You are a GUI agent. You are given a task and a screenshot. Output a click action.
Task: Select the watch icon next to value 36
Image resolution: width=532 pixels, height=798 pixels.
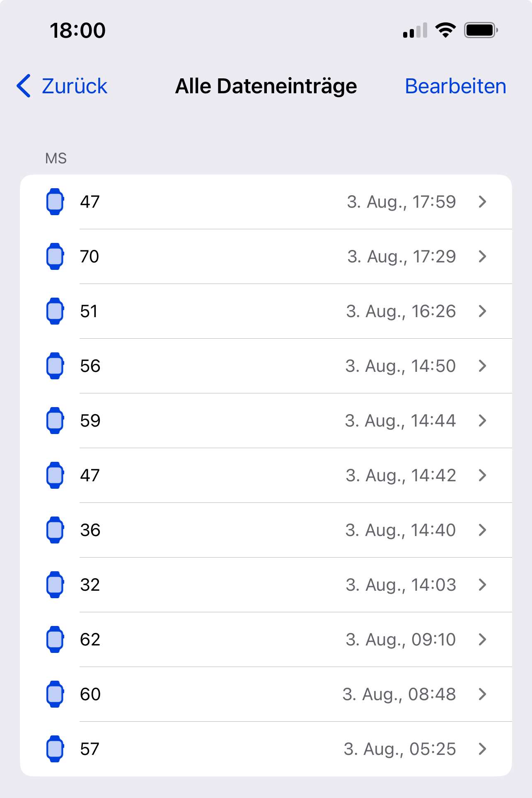pos(55,530)
